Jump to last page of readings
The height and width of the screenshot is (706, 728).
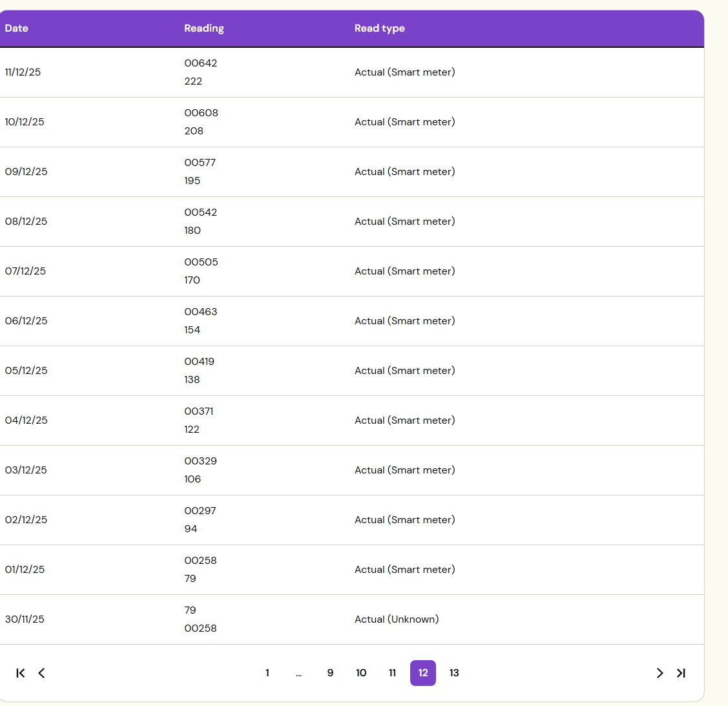[x=681, y=673]
